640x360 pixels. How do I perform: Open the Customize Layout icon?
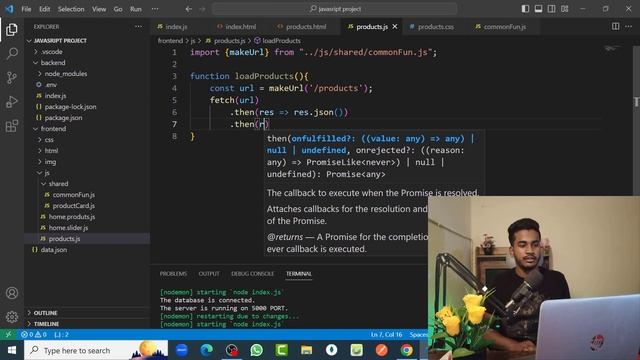tap(564, 9)
